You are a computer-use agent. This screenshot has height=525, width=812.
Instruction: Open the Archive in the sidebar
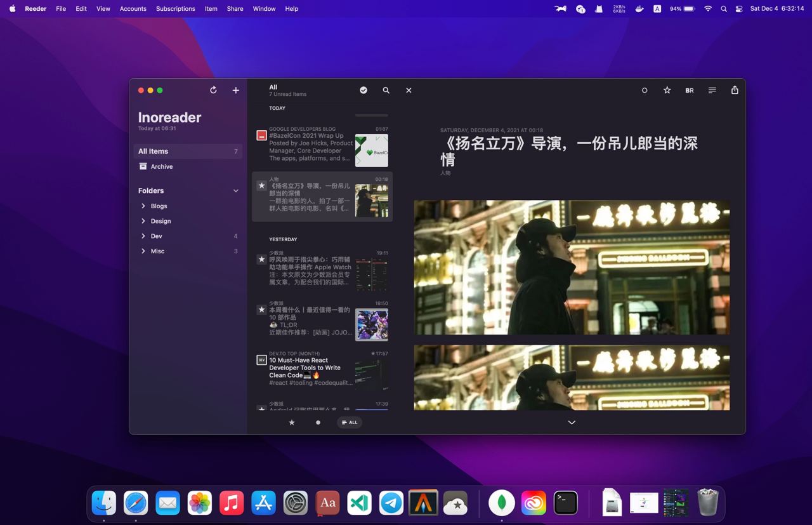click(x=162, y=166)
